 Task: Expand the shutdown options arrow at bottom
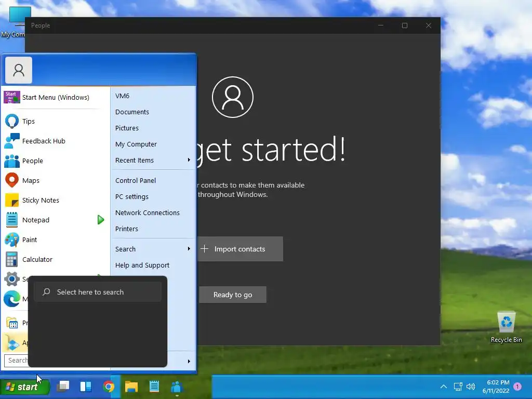189,362
